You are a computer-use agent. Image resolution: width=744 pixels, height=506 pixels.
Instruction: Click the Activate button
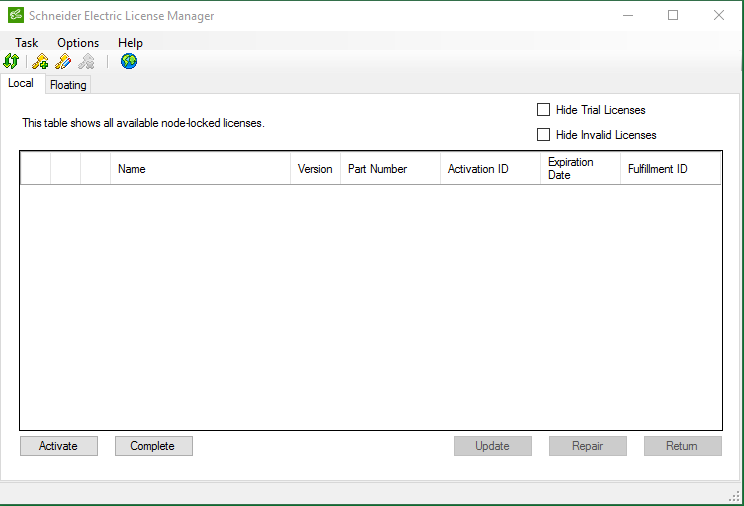click(59, 446)
